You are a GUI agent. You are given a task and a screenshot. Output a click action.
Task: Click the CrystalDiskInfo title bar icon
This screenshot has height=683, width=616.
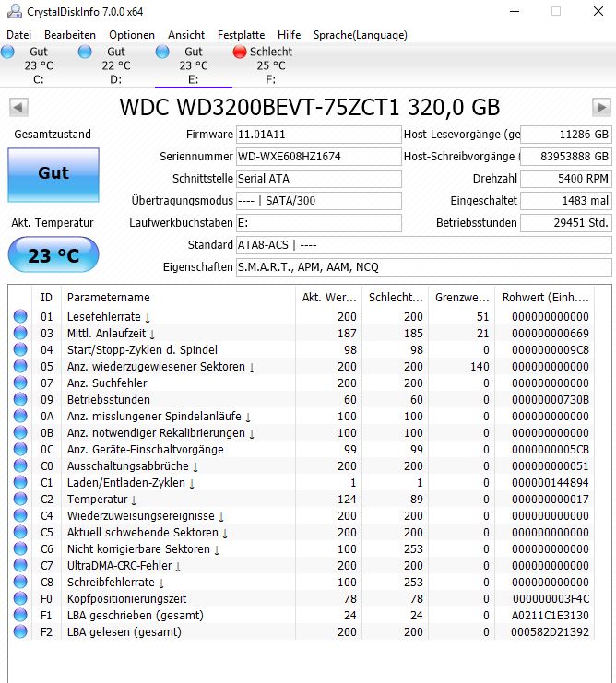(15, 11)
